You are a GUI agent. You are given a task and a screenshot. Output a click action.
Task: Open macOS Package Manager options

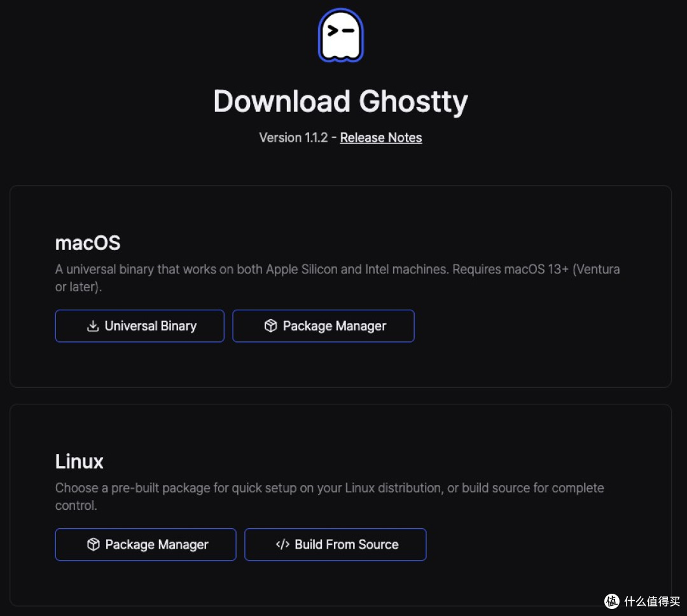click(x=323, y=325)
